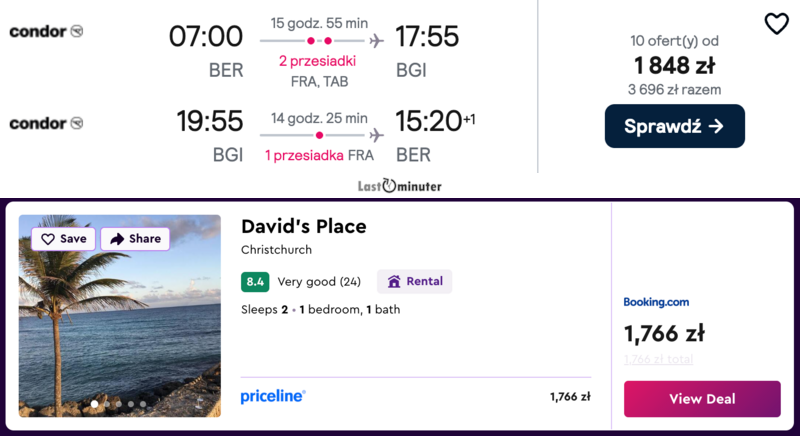Click the Sprawdź button
Screen dimensions: 800x436
pyautogui.click(x=674, y=126)
